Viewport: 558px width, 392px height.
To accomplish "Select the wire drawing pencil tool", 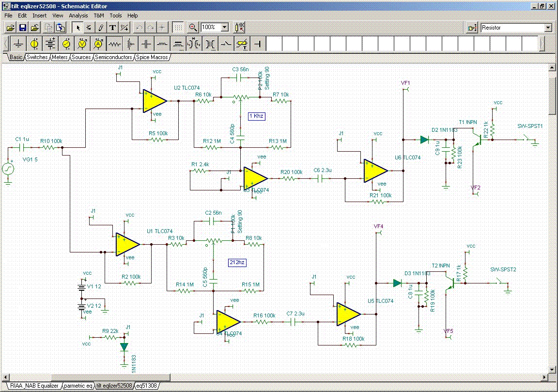I will [x=101, y=28].
